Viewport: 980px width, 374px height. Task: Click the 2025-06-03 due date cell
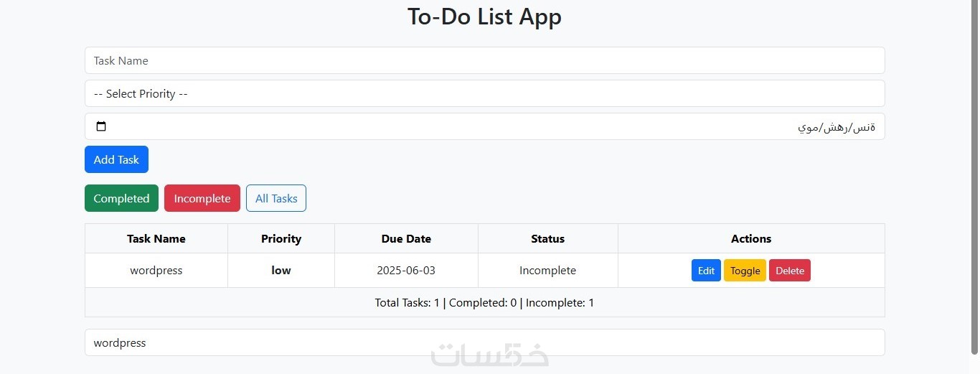pyautogui.click(x=406, y=271)
